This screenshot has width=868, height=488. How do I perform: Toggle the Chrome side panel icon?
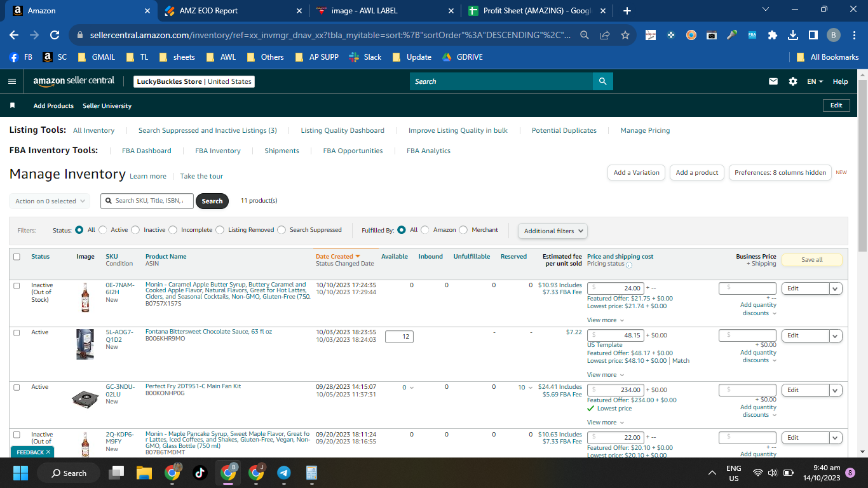813,36
